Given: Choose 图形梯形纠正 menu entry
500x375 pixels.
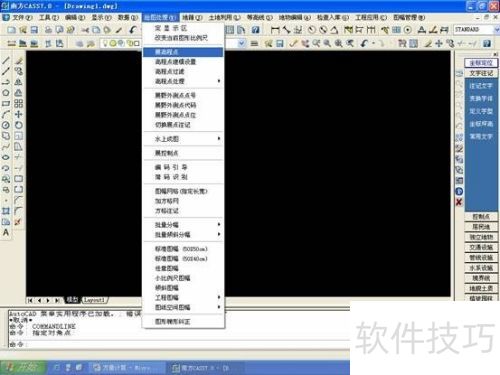Looking at the screenshot, I should point(183,321).
